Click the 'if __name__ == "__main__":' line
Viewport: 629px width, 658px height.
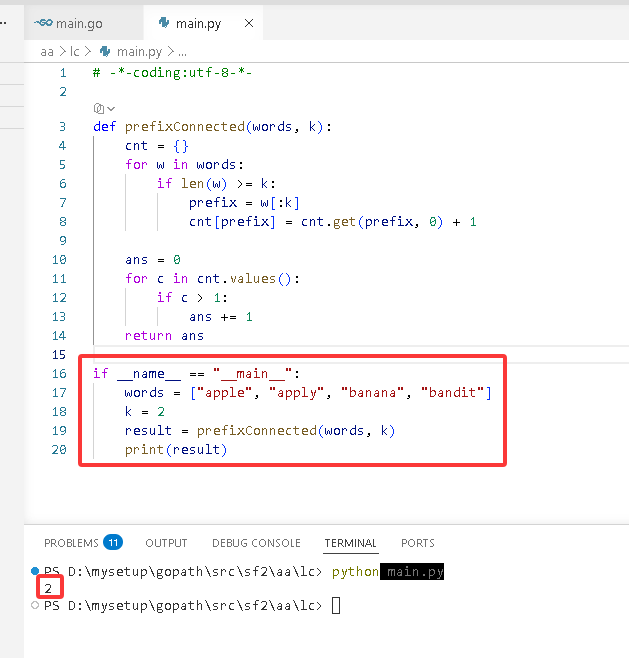pos(196,373)
